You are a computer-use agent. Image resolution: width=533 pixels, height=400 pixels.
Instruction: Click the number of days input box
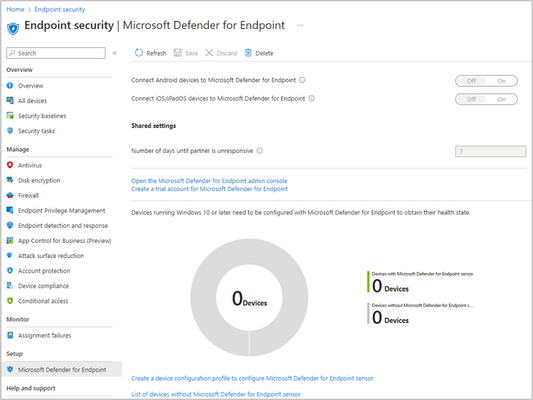pos(491,151)
